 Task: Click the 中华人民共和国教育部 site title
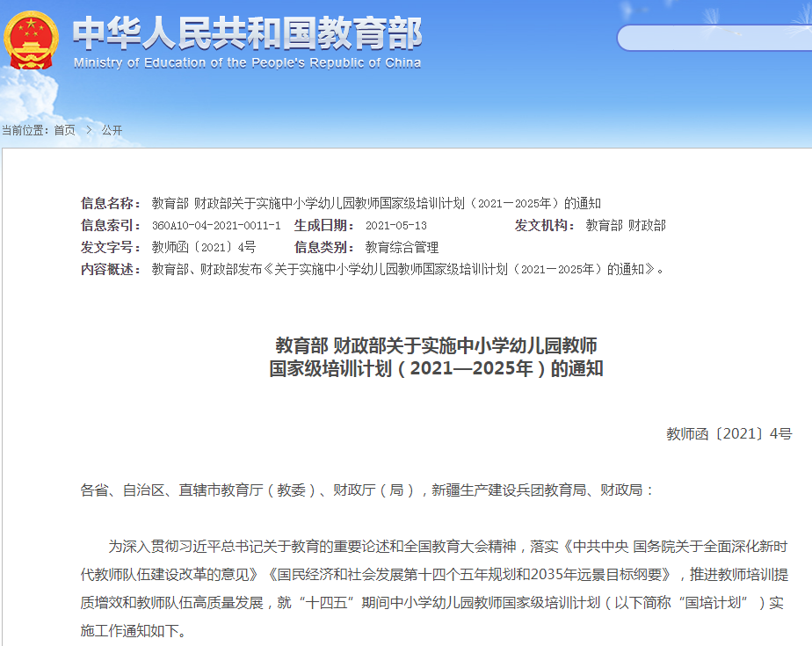248,33
